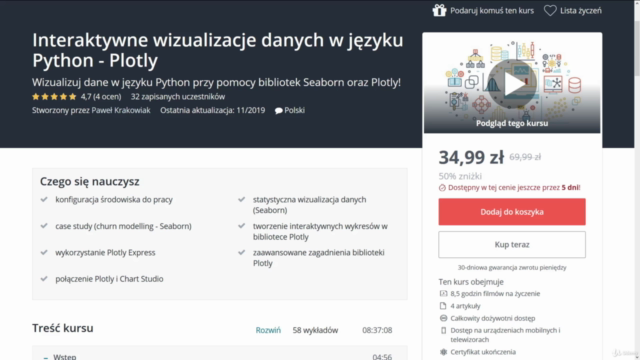Click the 58 wykładów count
This screenshot has width=640, height=360.
pos(315,330)
